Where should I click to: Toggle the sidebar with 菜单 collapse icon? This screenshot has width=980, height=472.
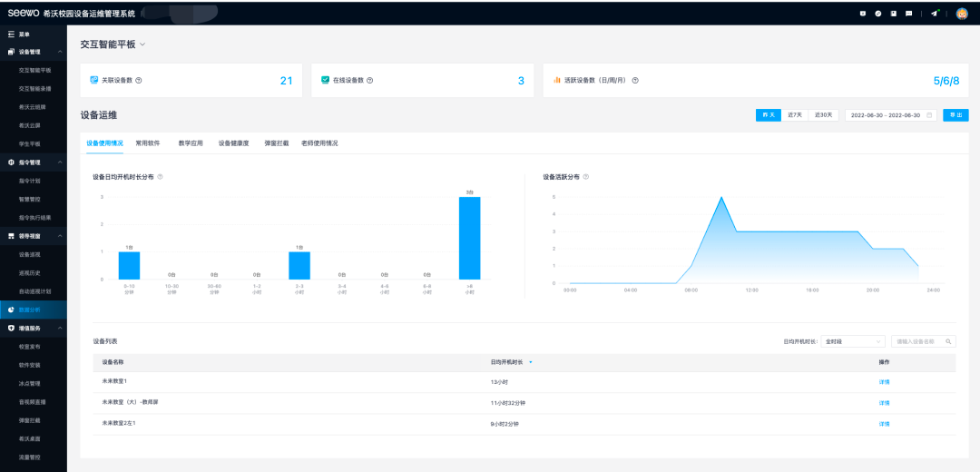(x=11, y=34)
